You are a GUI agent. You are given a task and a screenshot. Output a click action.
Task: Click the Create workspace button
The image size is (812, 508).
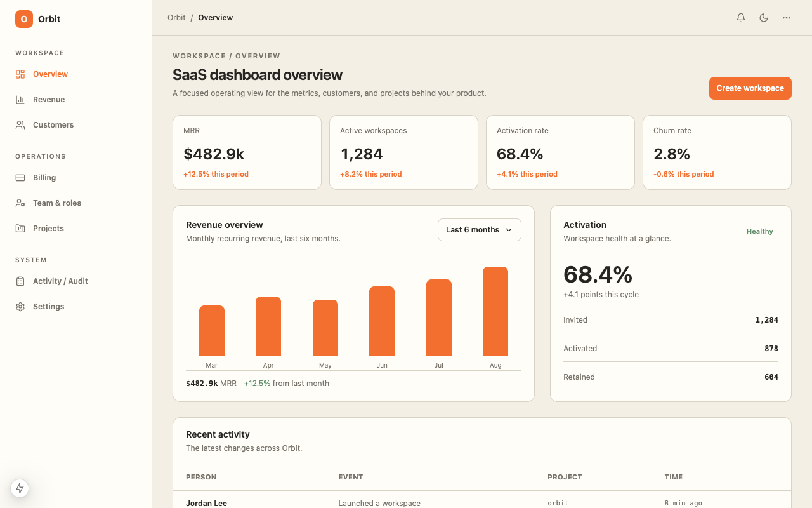[x=750, y=88]
